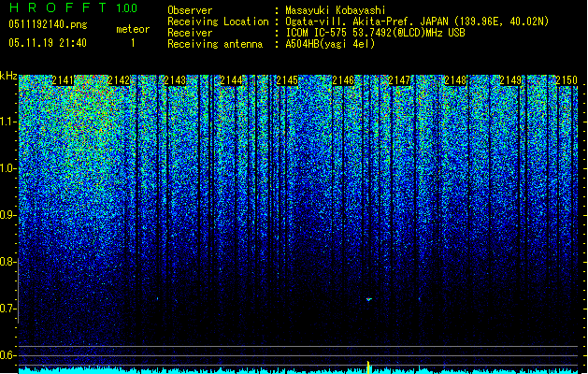Click the 0.9 frequency axis label
Viewport: 588px width, 374px height.
coord(7,215)
